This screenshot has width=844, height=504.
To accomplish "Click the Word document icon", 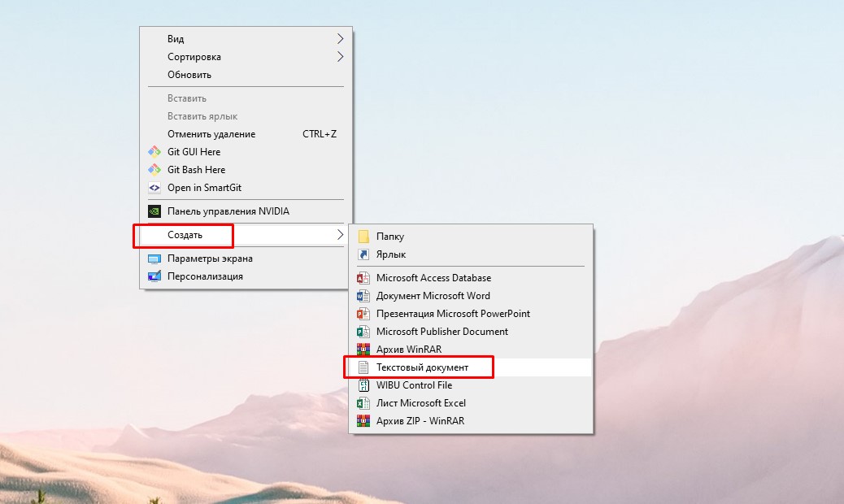I will pos(363,296).
